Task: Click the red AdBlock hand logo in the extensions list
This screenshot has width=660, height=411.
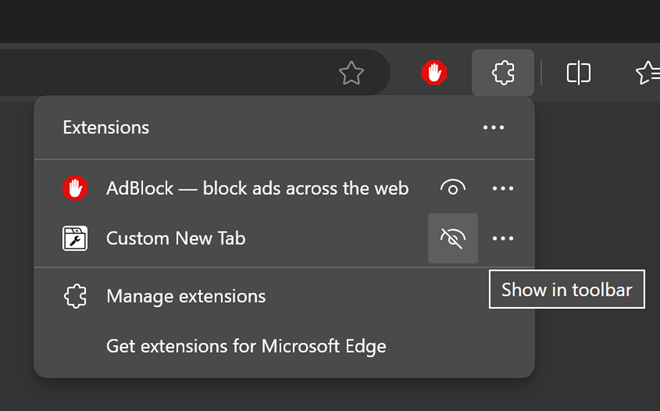Action: [x=75, y=188]
